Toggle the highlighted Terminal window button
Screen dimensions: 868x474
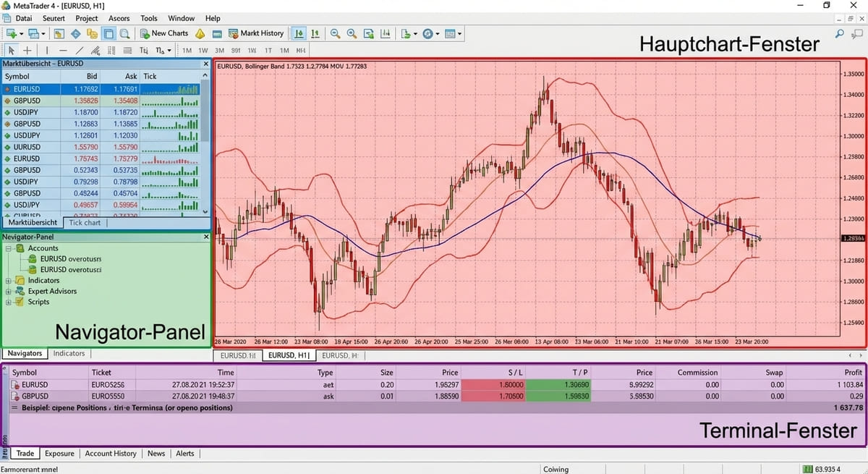109,33
